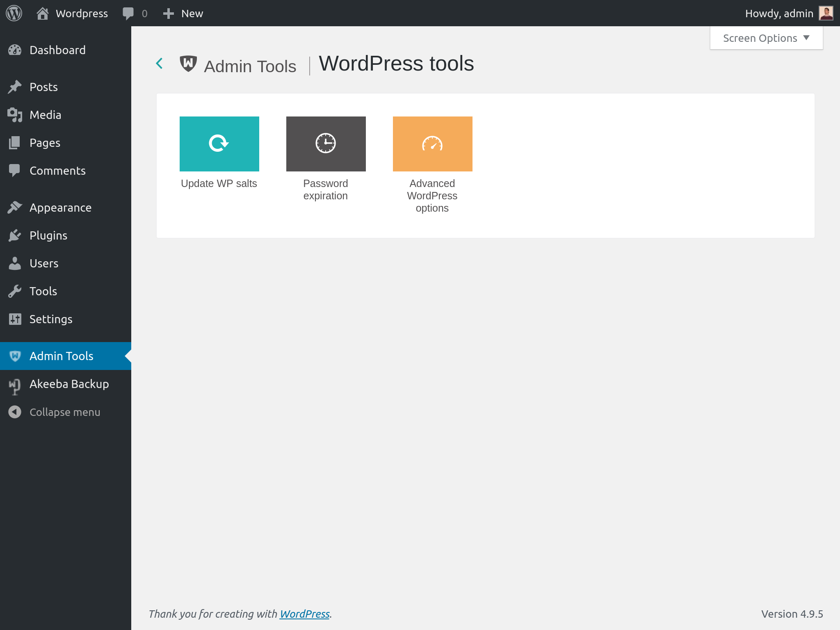Collapse the sidebar menu
This screenshot has height=630, width=840.
pyautogui.click(x=64, y=412)
